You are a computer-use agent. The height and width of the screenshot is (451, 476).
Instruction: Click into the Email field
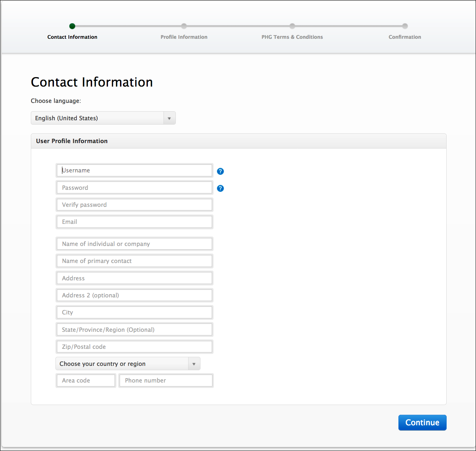134,222
